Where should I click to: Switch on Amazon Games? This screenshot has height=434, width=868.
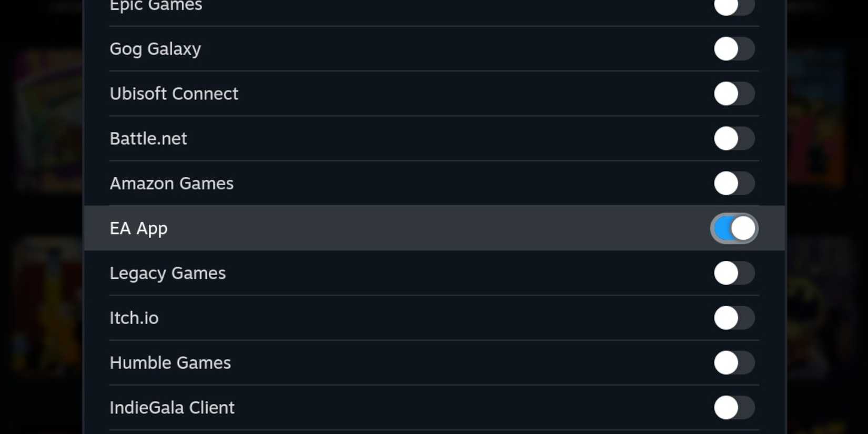[734, 183]
